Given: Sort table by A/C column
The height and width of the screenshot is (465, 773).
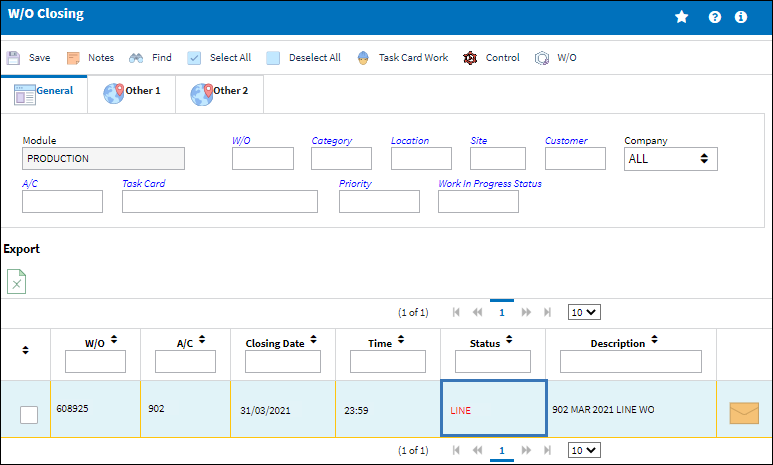Looking at the screenshot, I should coord(202,339).
